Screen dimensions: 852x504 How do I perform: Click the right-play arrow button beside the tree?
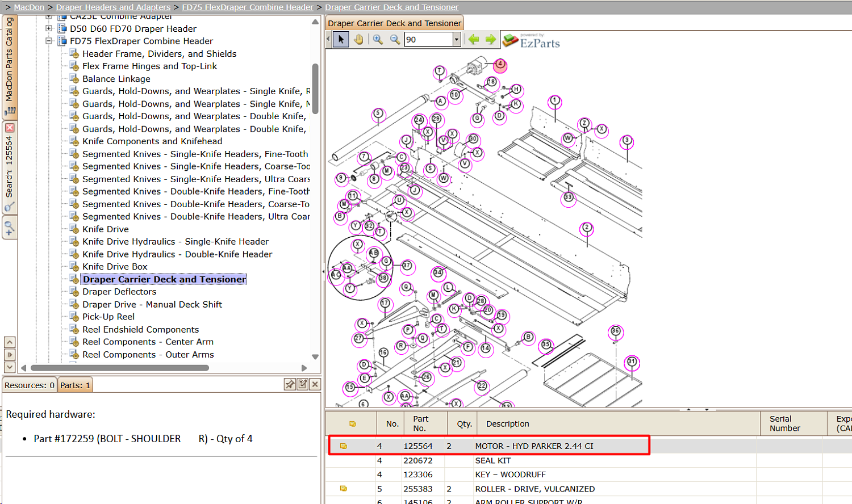tap(10, 355)
